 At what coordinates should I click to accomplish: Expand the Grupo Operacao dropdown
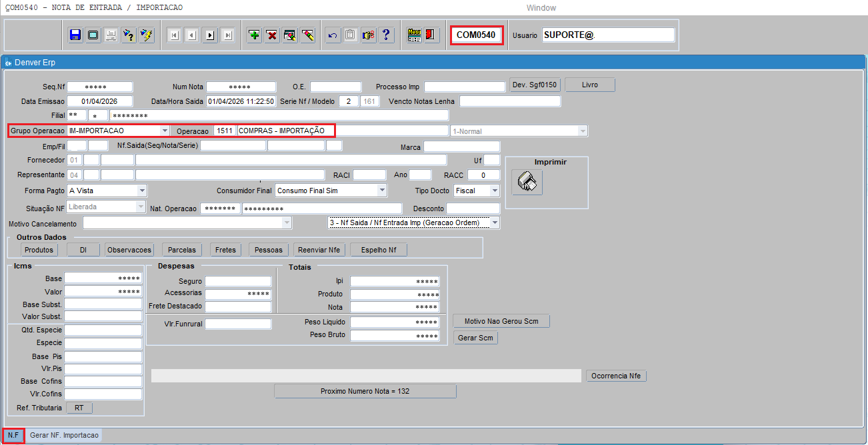164,131
